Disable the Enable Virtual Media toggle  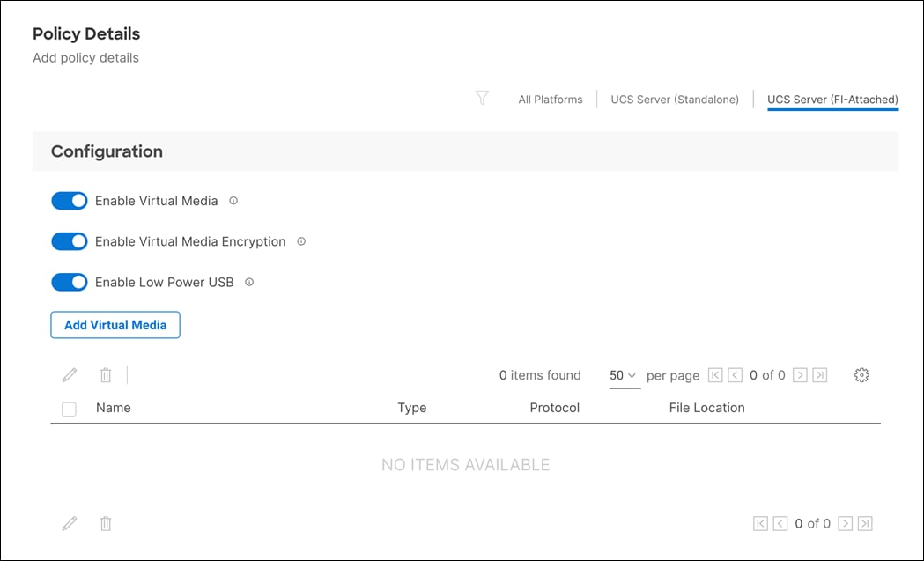coord(69,201)
